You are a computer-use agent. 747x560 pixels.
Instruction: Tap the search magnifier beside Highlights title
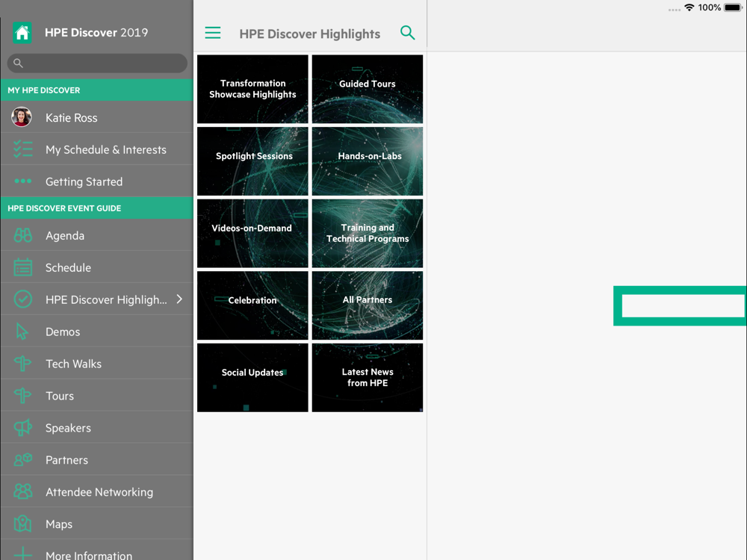[x=407, y=33]
